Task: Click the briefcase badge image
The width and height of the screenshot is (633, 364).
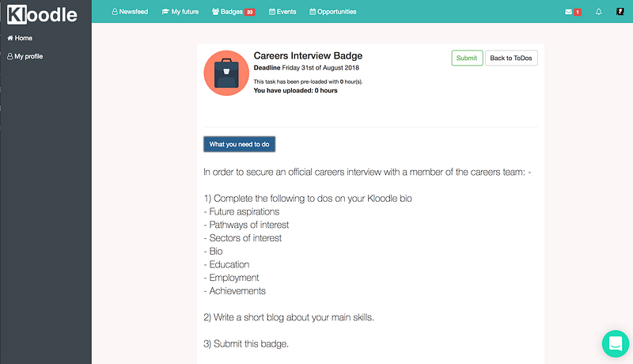Action: 226,73
